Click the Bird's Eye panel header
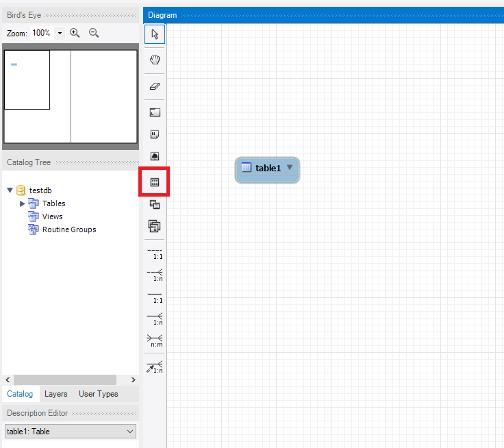This screenshot has width=504, height=448. pos(71,15)
